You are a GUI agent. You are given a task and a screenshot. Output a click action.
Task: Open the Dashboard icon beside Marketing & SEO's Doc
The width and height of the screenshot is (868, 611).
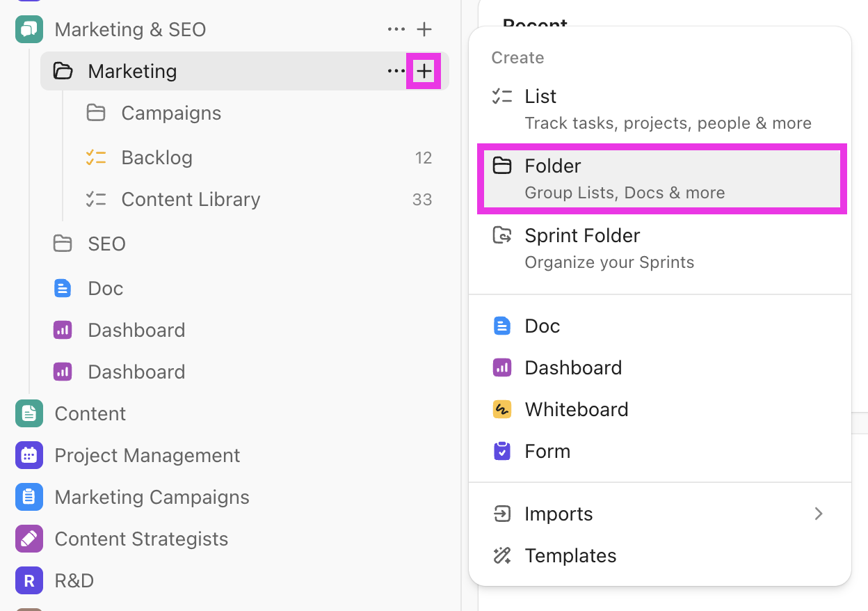(x=62, y=330)
